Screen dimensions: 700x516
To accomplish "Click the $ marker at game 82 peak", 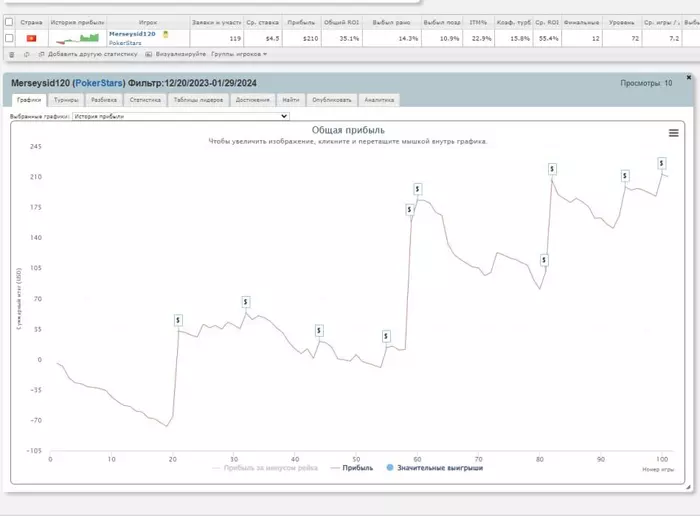I will pos(552,169).
